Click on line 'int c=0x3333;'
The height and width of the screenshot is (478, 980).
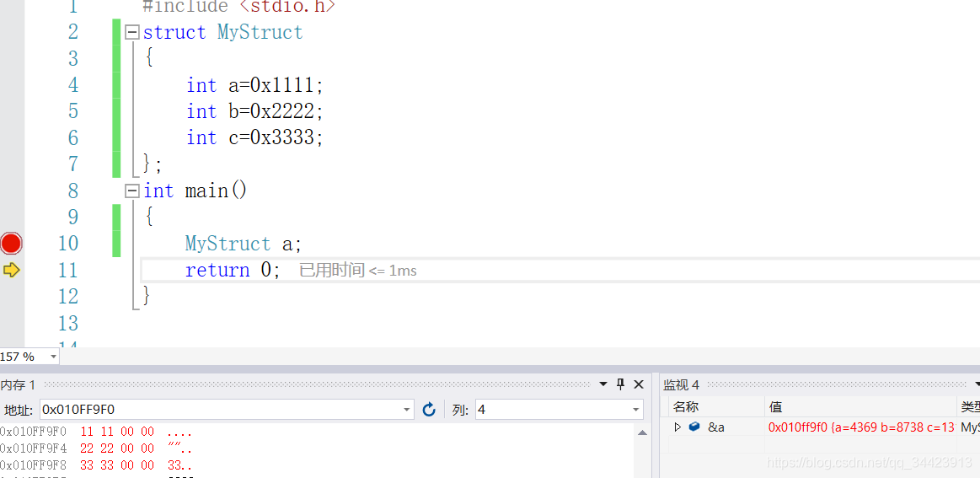[255, 138]
